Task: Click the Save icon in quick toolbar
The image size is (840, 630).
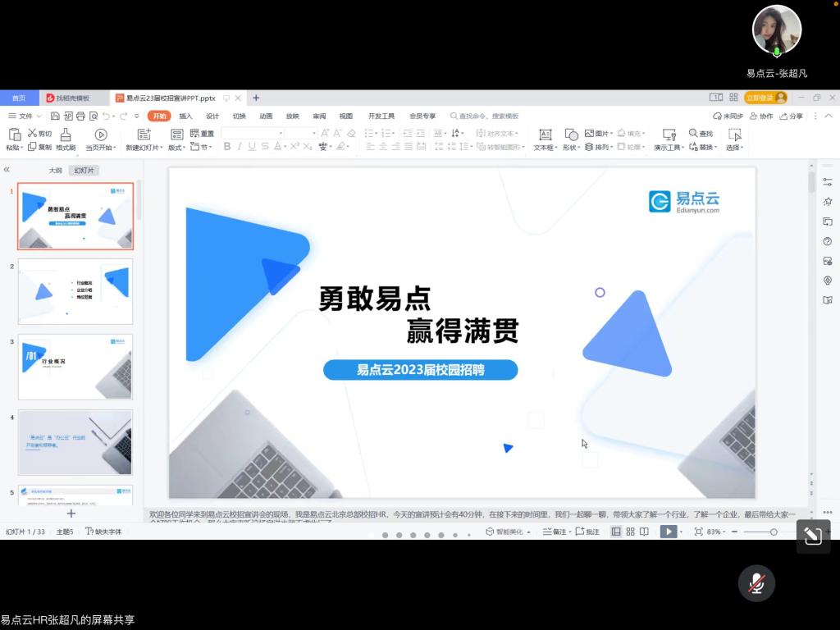Action: click(55, 116)
